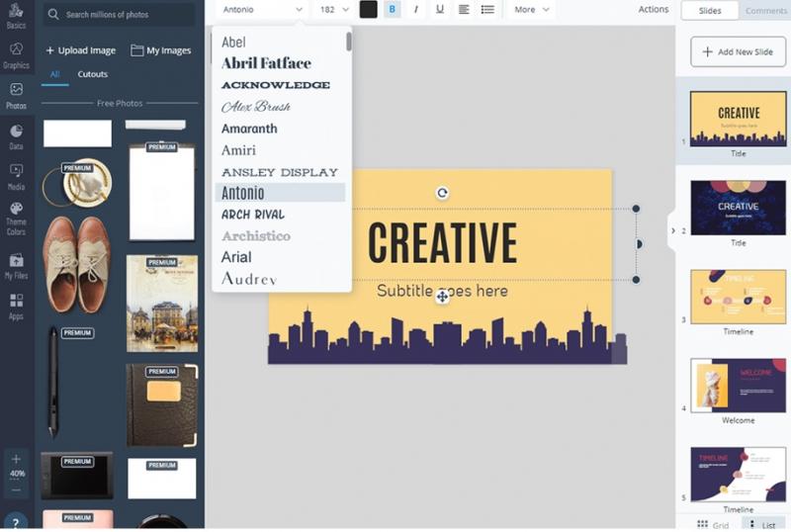Open the Actions menu

point(654,9)
